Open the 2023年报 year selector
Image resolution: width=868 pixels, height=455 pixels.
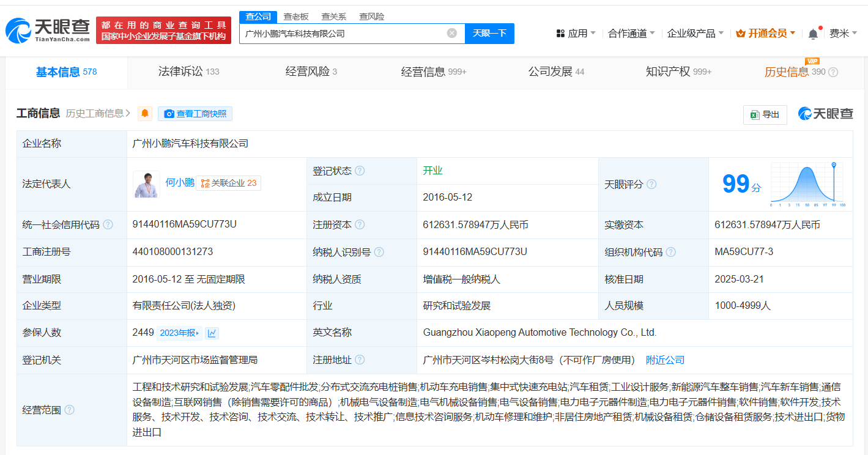pyautogui.click(x=180, y=333)
